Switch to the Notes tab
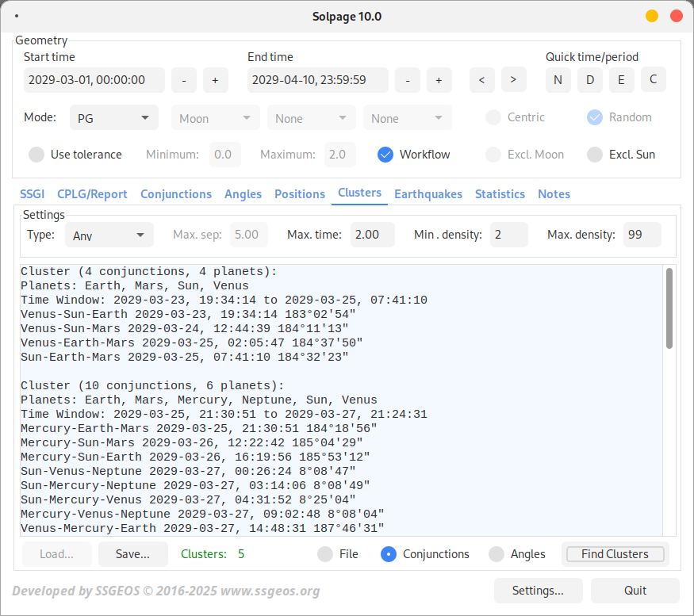The image size is (694, 616). 554,194
